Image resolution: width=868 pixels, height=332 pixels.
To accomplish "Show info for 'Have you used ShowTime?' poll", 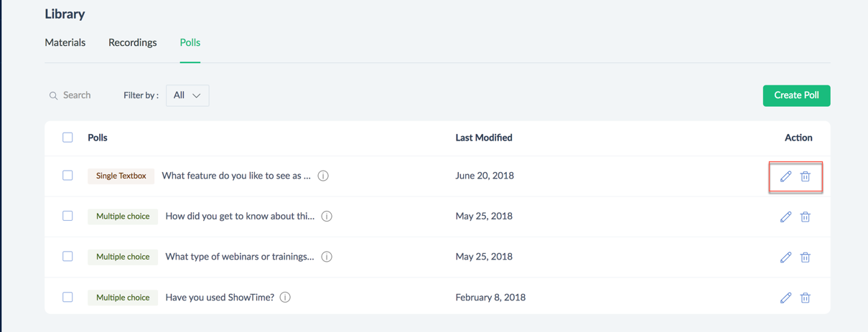I will (285, 298).
